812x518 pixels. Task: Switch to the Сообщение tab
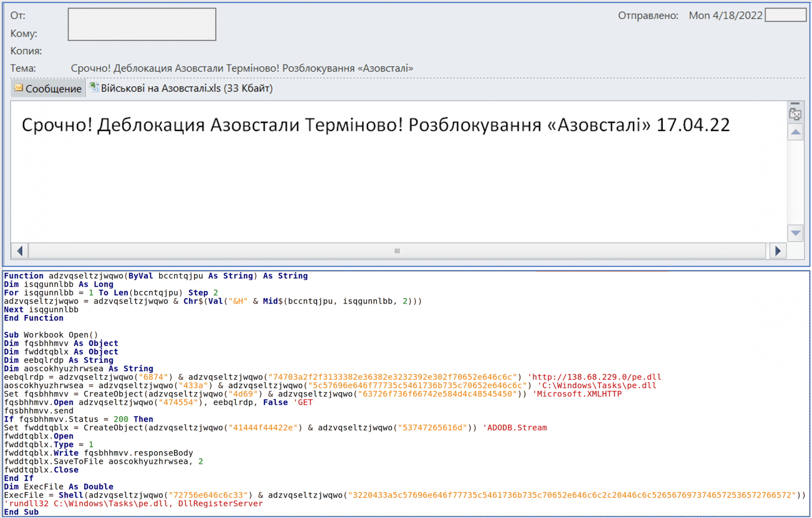pos(53,88)
